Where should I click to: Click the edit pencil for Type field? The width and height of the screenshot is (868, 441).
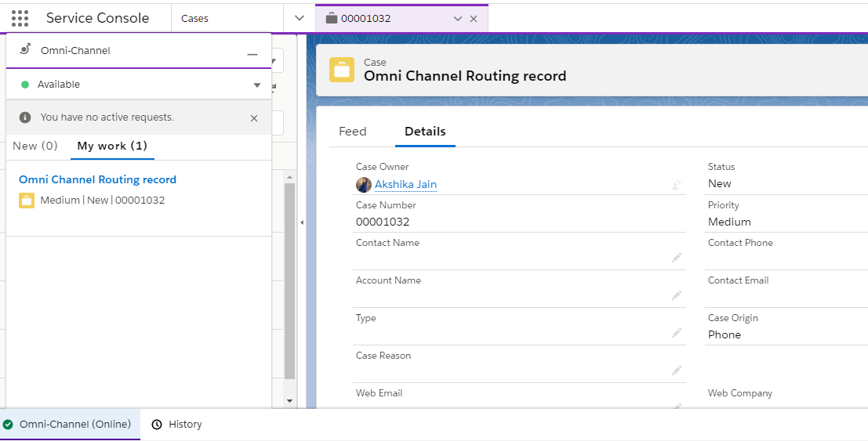click(x=676, y=333)
